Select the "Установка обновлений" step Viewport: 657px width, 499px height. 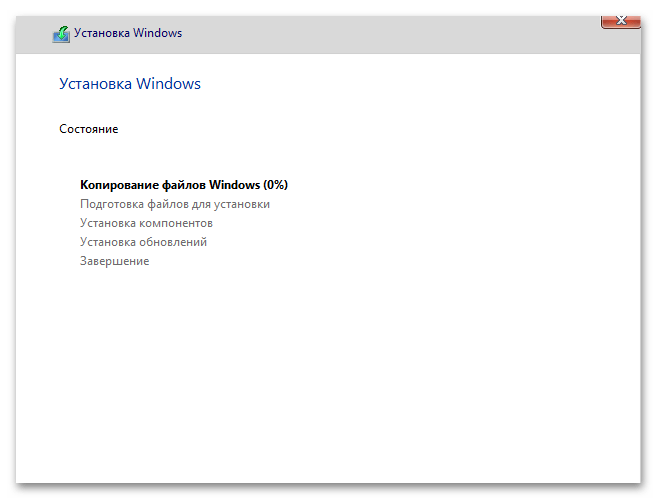pyautogui.click(x=143, y=242)
